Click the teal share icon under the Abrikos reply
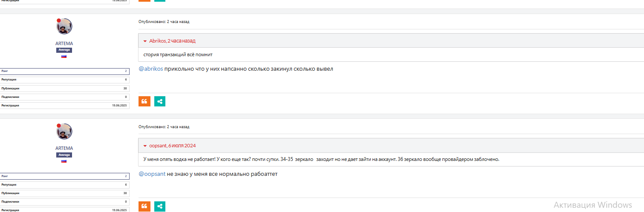This screenshot has width=644, height=212. [160, 101]
